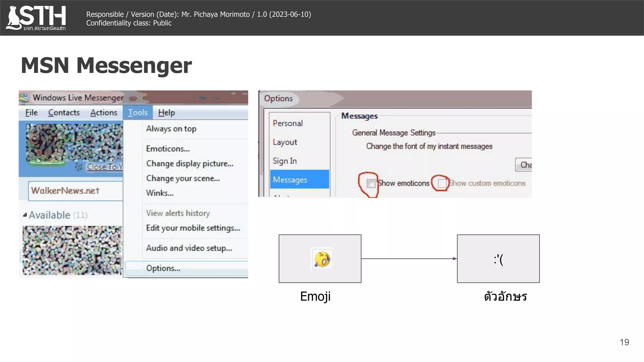The width and height of the screenshot is (644, 362).
Task: Click the music note icon
Action: (79, 166)
